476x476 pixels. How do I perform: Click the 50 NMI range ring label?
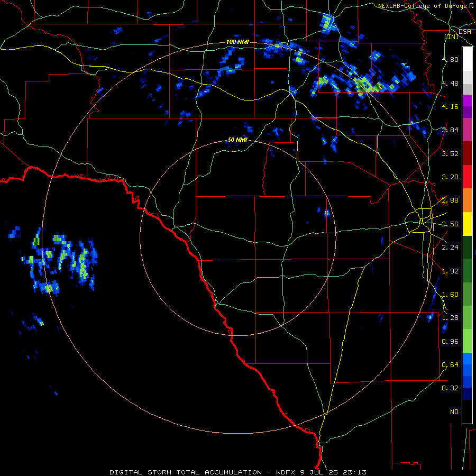237,140
